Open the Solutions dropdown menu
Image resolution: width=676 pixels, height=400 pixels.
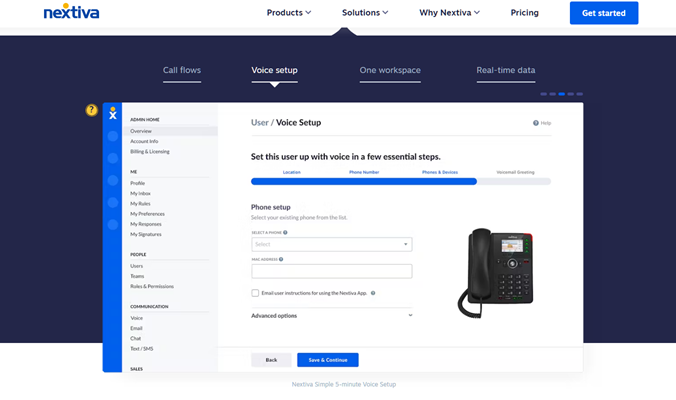[x=365, y=13]
